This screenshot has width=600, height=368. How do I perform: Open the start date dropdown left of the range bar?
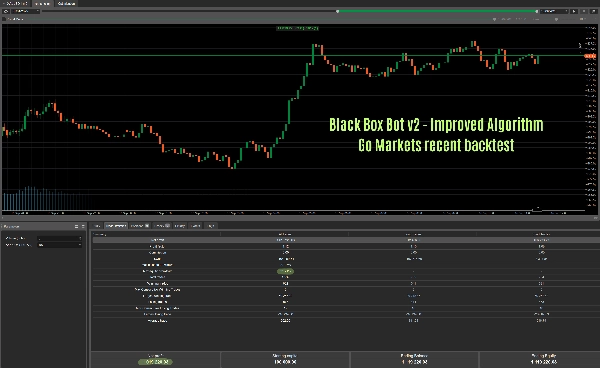pos(25,11)
